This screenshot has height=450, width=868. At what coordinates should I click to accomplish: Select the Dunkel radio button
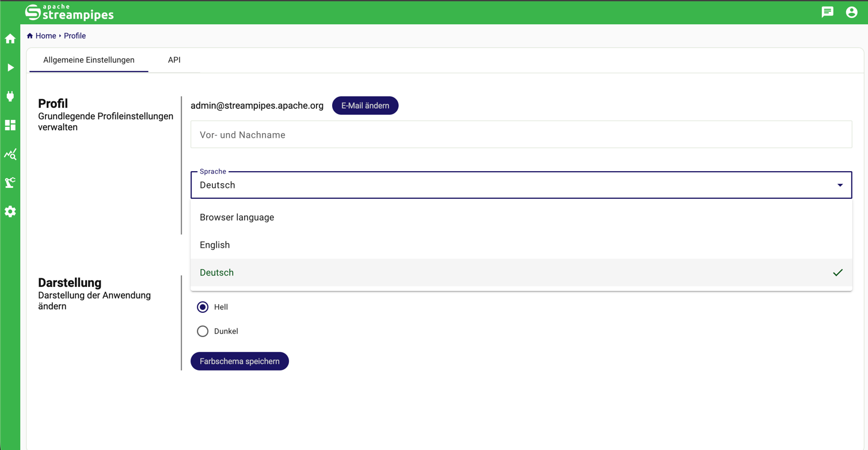pos(203,331)
